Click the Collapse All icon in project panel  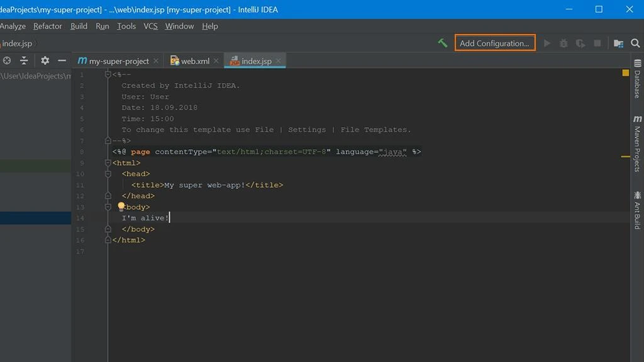(24, 61)
